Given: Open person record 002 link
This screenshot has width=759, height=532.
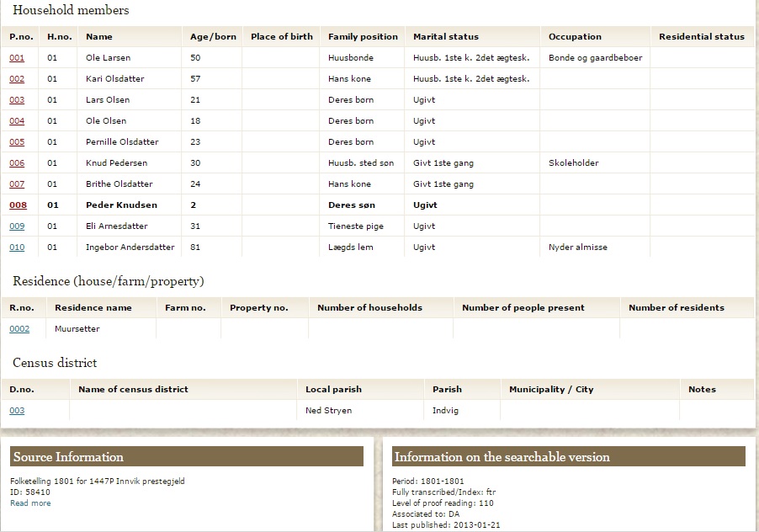Looking at the screenshot, I should [17, 79].
